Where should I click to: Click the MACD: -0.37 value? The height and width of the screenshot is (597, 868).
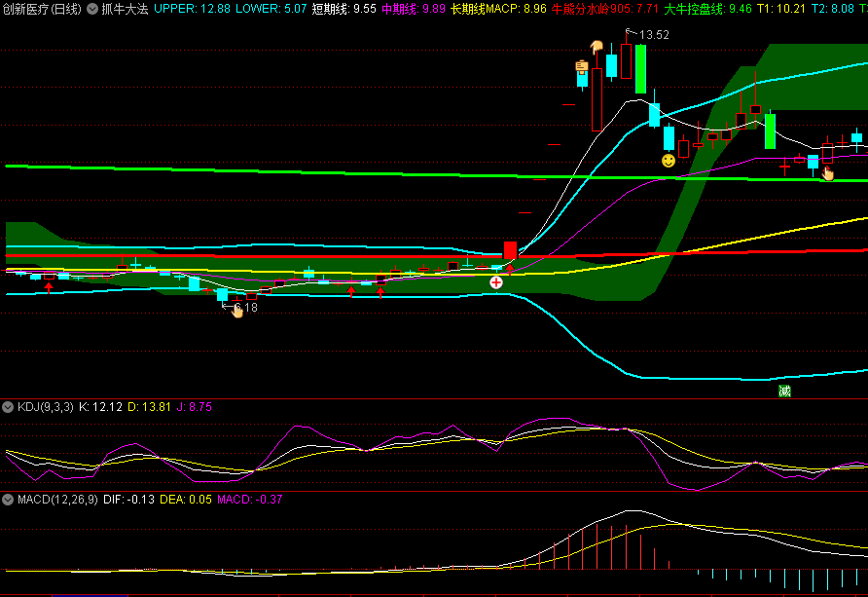(250, 500)
